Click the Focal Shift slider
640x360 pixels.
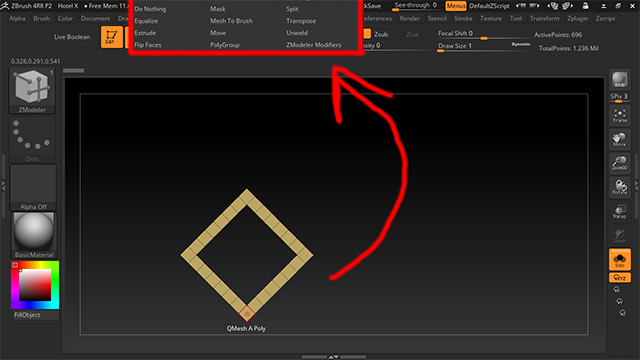484,35
